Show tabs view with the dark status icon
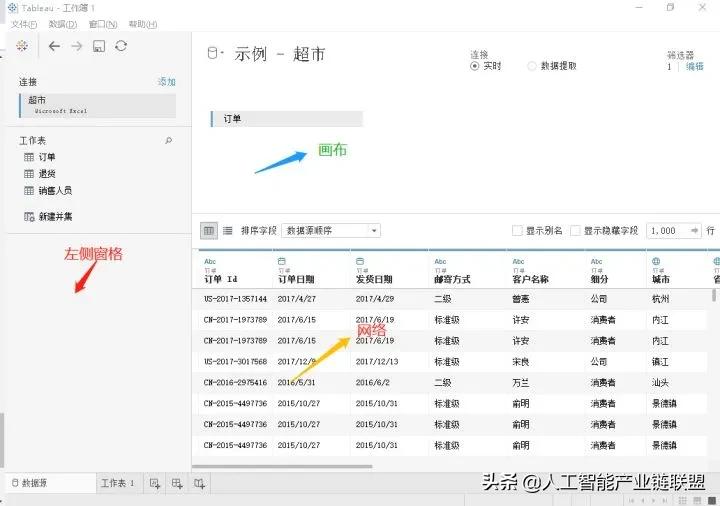The image size is (720, 506). (x=712, y=500)
